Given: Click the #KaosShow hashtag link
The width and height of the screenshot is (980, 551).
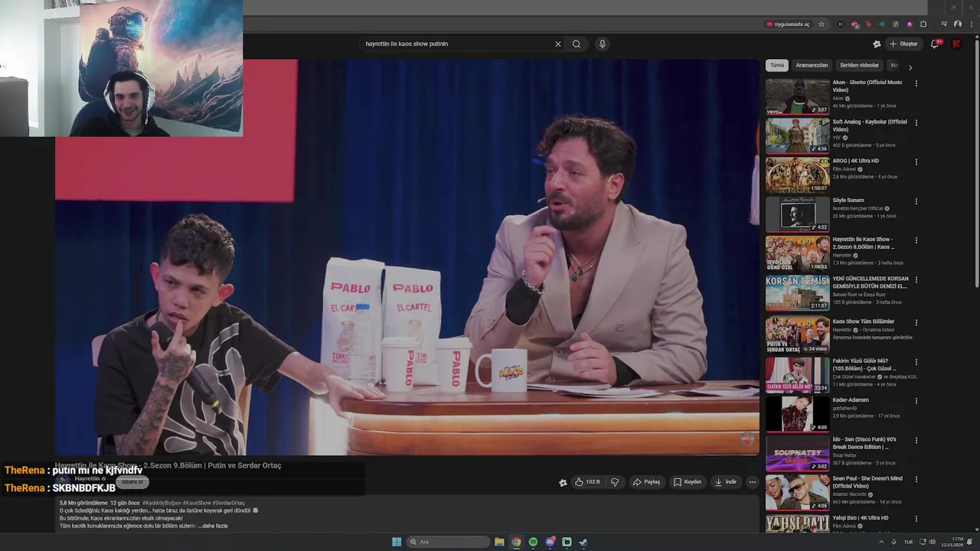Looking at the screenshot, I should [196, 503].
